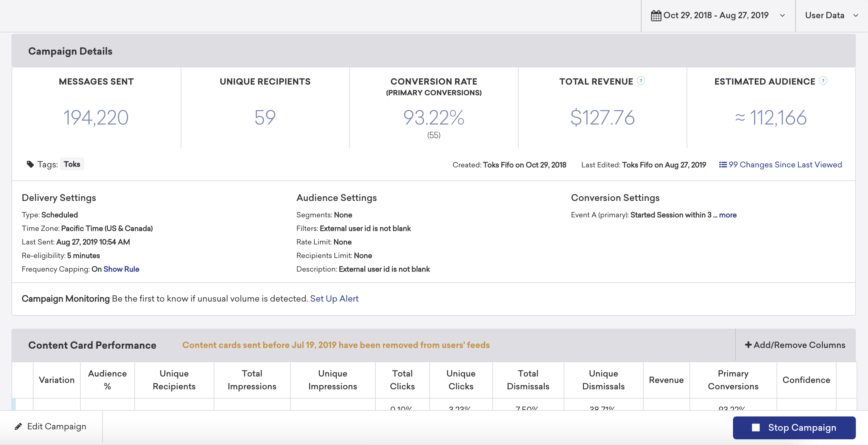Viewport: 868px width, 445px height.
Task: Click the plus icon for Add/Remove Columns
Action: pos(748,345)
